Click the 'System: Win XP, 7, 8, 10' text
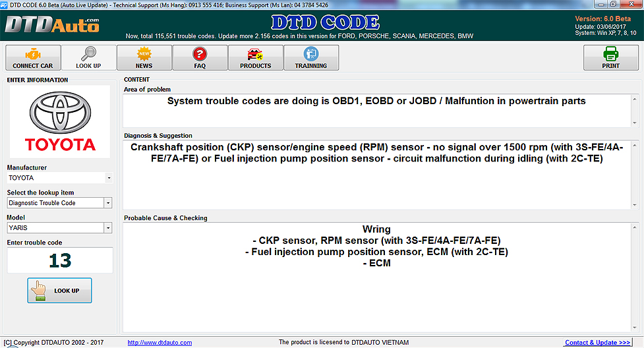644x348 pixels. click(606, 33)
